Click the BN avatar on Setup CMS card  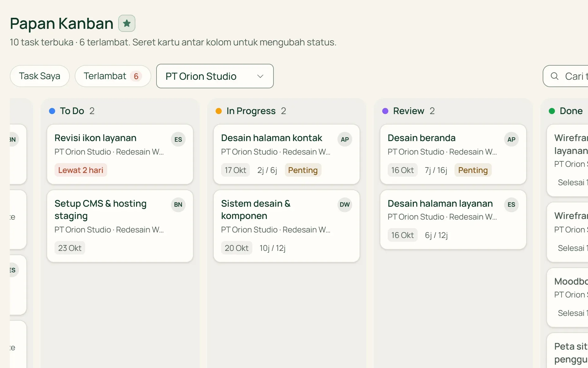[178, 205]
